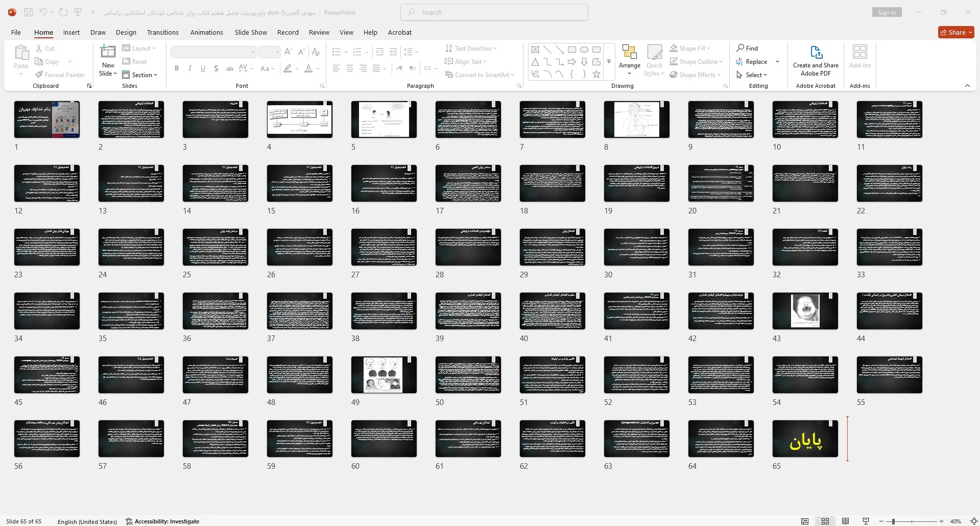Click Increase Font Size icon
The width and height of the screenshot is (980, 526).
[288, 52]
